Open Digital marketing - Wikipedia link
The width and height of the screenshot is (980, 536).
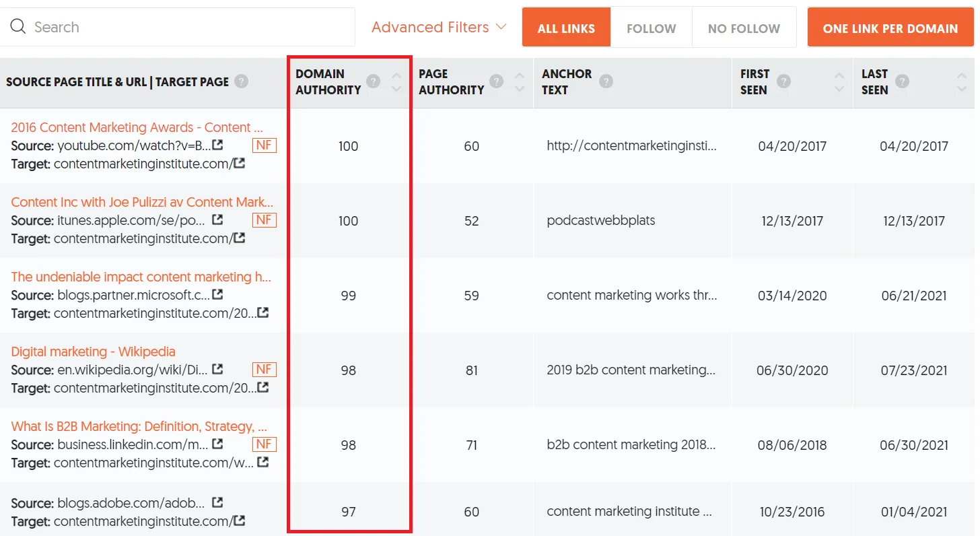click(93, 351)
